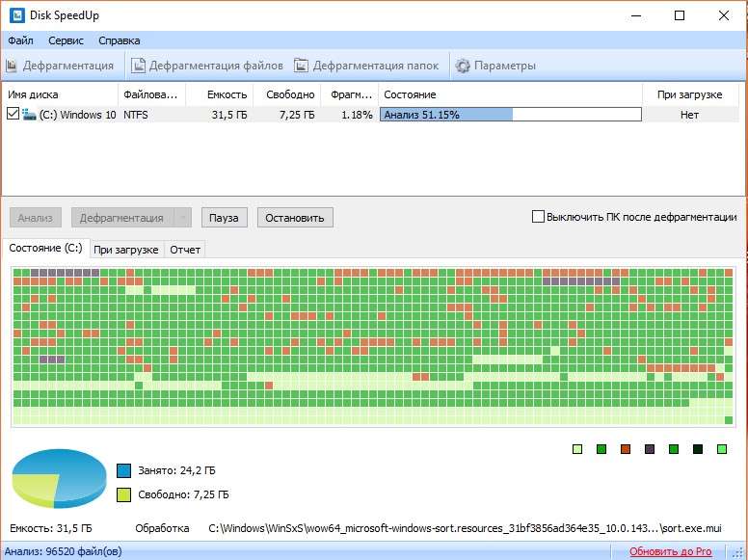Click the status bar resize grip

pyautogui.click(x=736, y=551)
